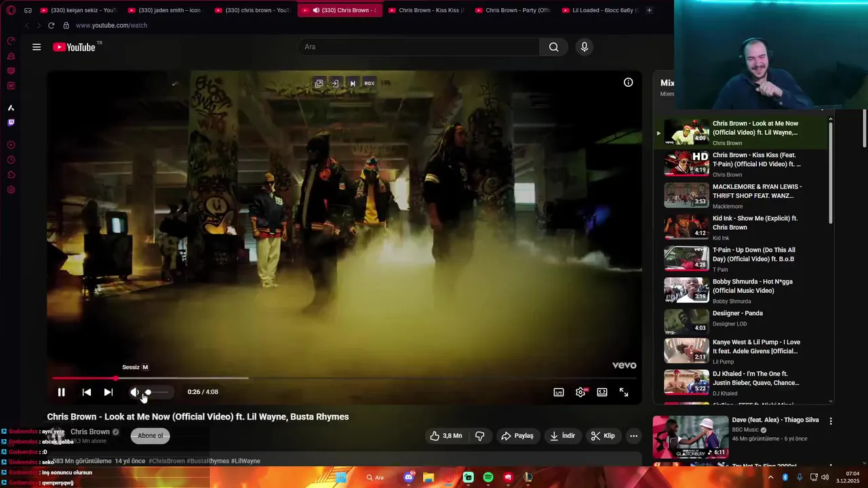Enter fullscreen mode

[x=624, y=392]
